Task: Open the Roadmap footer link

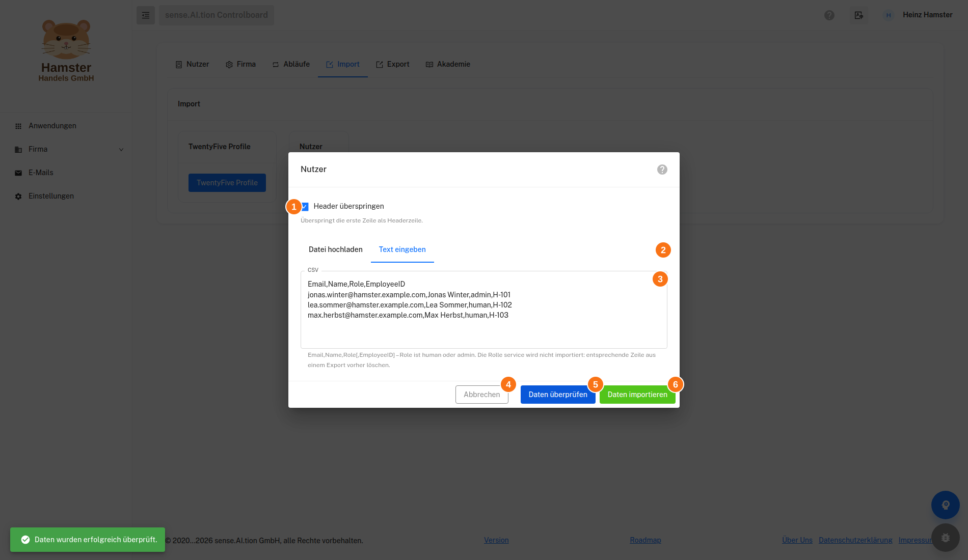Action: (x=646, y=540)
